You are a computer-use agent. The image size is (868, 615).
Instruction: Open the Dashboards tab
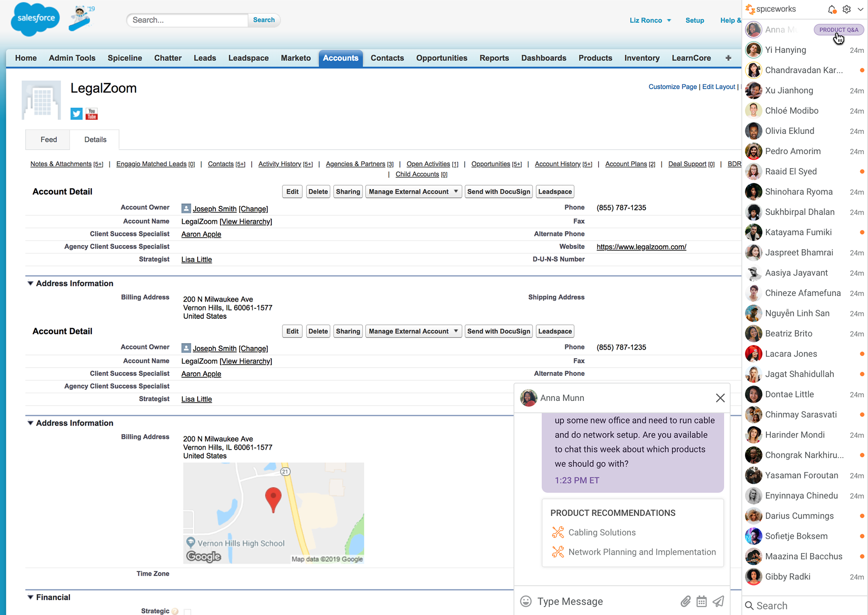tap(543, 58)
